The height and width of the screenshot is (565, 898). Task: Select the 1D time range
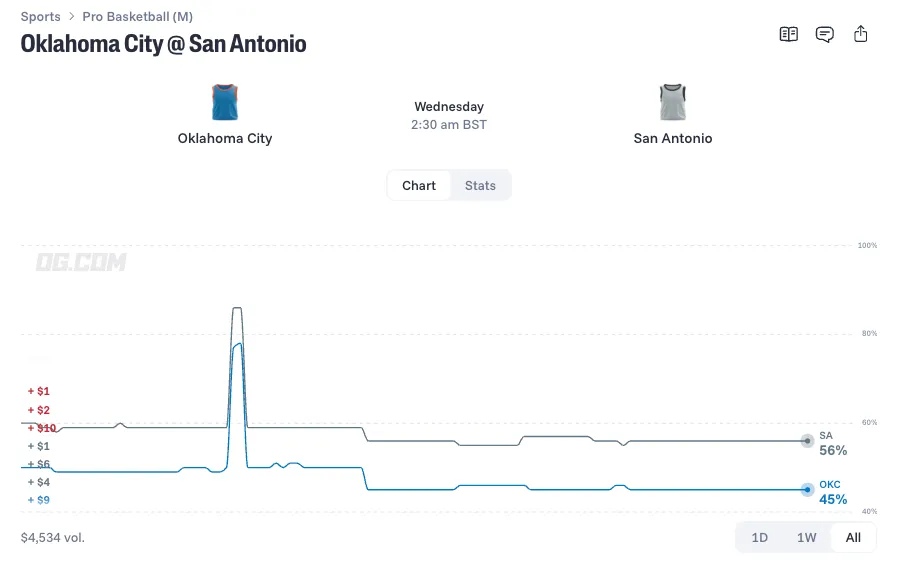759,538
